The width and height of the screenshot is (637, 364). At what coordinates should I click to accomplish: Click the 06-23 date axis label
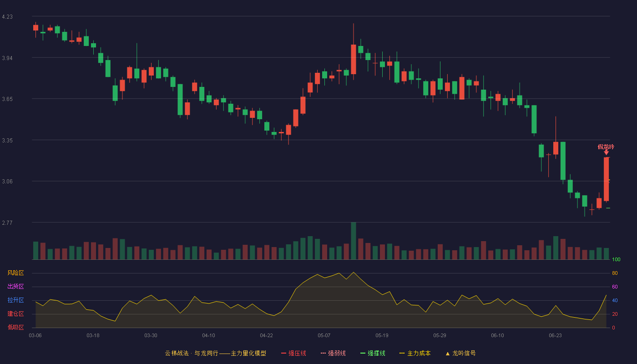[x=555, y=335]
